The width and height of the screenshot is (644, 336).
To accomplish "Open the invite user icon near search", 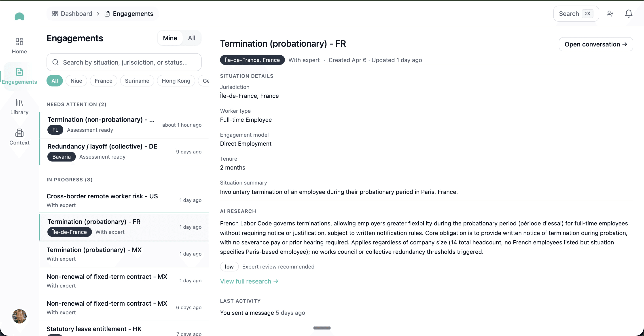I will pyautogui.click(x=610, y=14).
